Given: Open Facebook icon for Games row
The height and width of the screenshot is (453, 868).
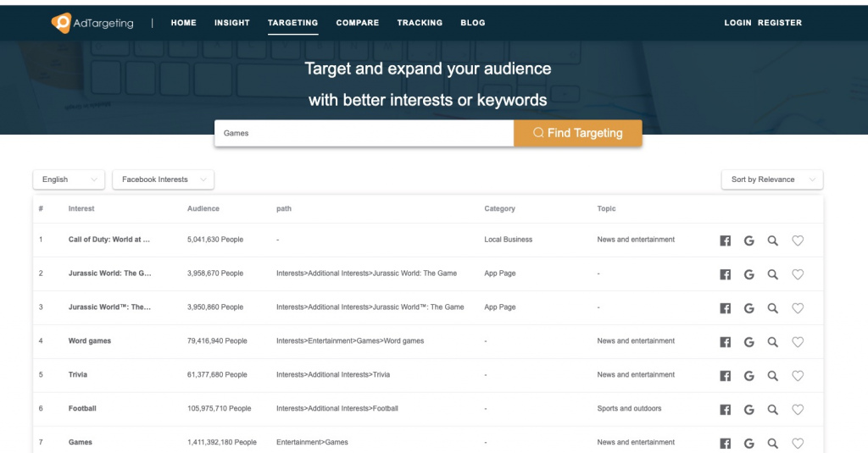Looking at the screenshot, I should point(726,443).
